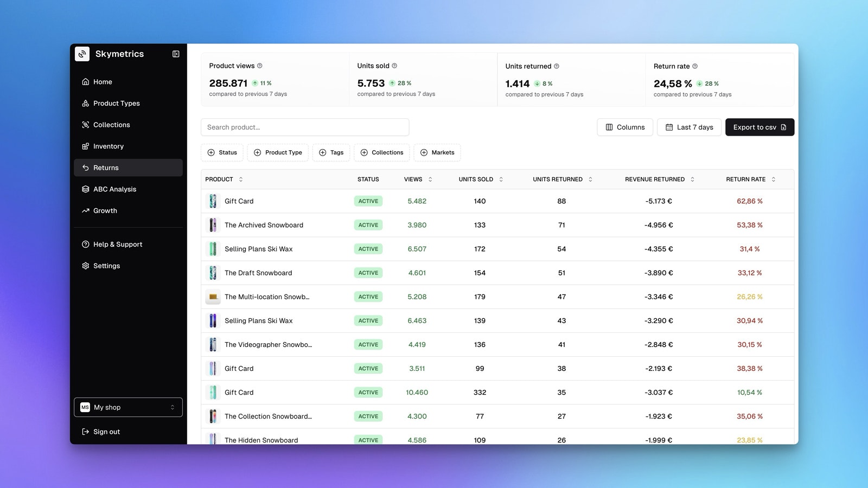Image resolution: width=868 pixels, height=488 pixels.
Task: Open Collections in the sidebar
Action: click(128, 125)
